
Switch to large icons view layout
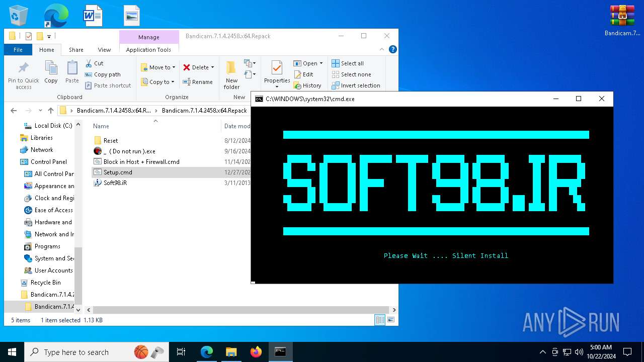coord(390,320)
